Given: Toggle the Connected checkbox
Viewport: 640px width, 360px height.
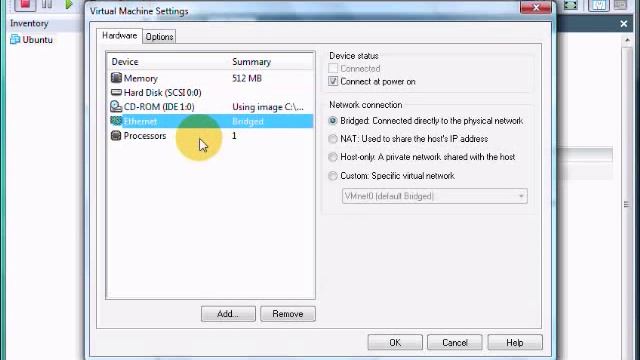Looking at the screenshot, I should (333, 69).
